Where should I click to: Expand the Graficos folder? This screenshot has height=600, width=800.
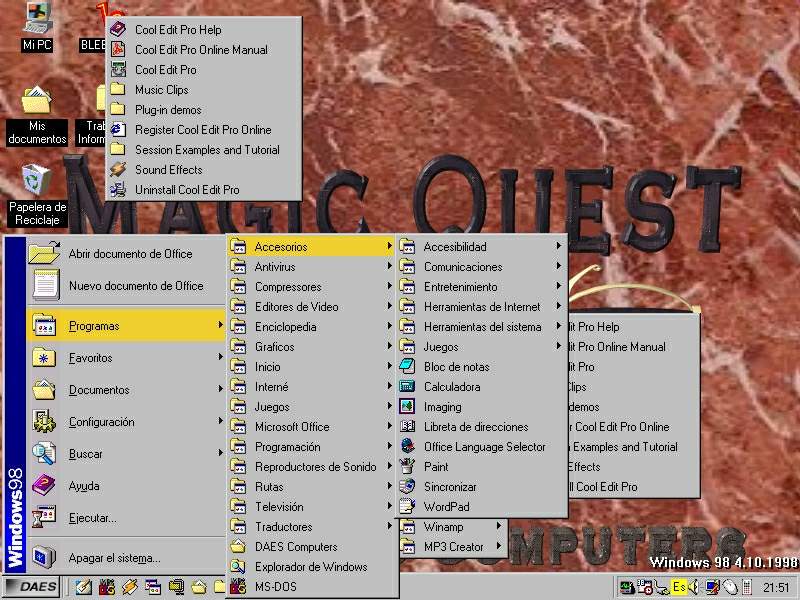[312, 346]
